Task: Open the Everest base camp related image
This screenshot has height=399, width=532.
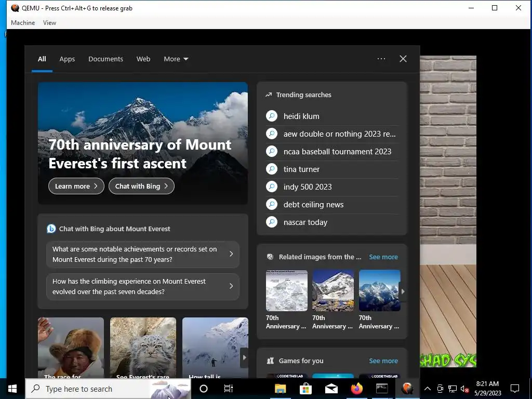Action: (x=333, y=290)
